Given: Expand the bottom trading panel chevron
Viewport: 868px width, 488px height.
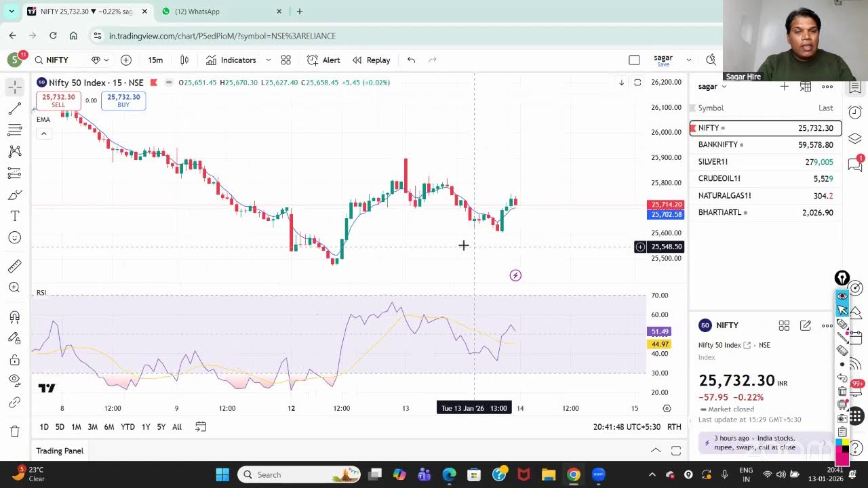Looking at the screenshot, I should [x=656, y=451].
